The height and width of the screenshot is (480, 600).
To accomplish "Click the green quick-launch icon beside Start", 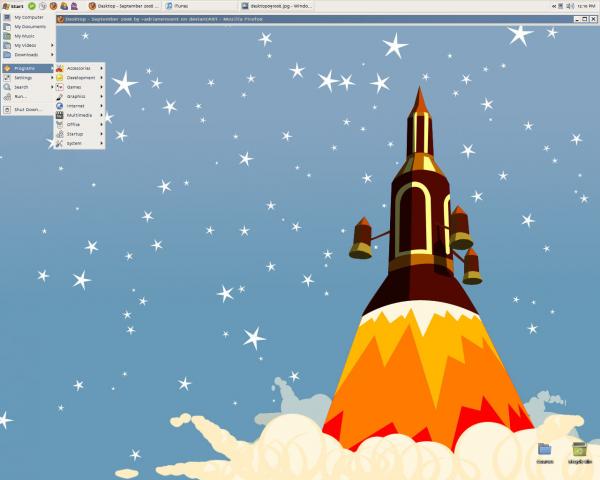I will [32, 6].
